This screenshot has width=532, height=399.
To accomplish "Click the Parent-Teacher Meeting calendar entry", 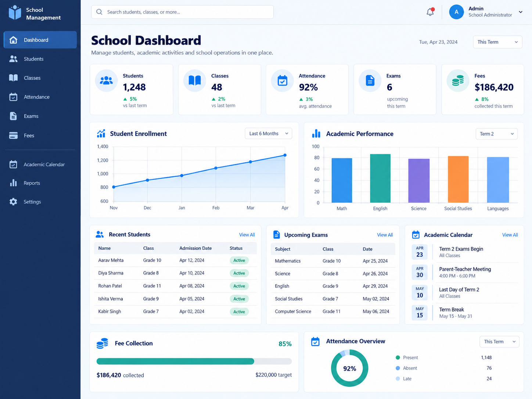I will [x=465, y=272].
